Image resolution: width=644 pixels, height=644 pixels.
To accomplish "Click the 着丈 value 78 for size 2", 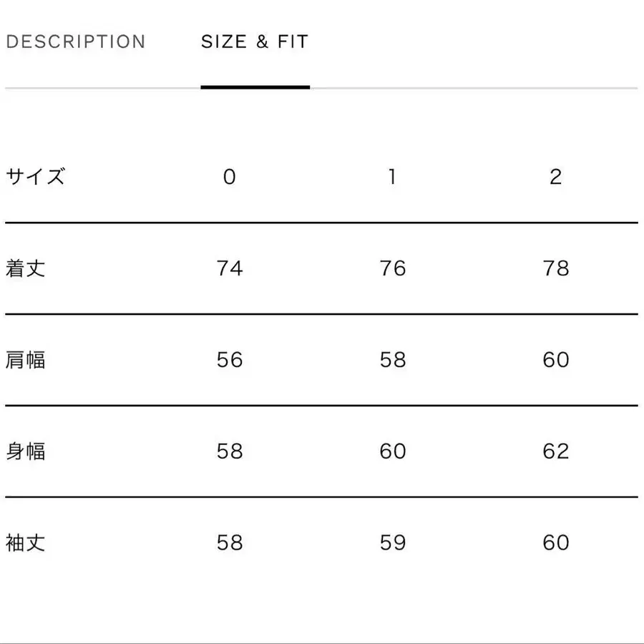I will click(556, 268).
